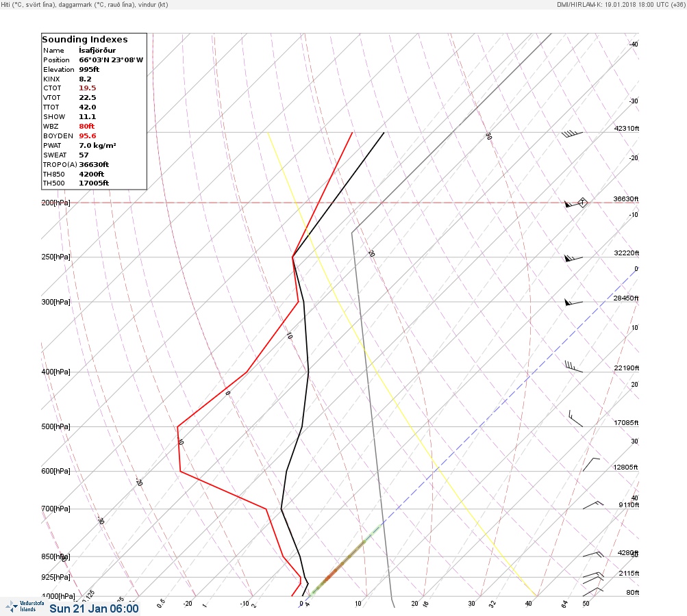687x616 pixels.
Task: Click the SHOW value '11.1'
Action: [87, 117]
